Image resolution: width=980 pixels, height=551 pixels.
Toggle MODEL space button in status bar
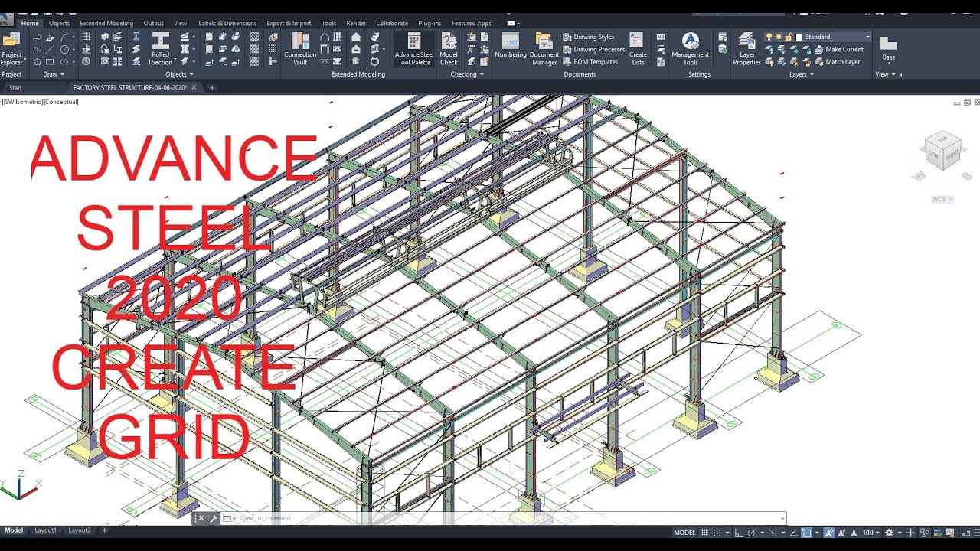[684, 532]
